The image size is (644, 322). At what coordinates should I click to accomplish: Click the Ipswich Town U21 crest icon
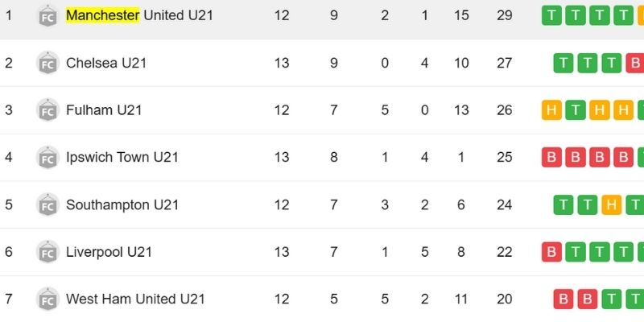47,158
